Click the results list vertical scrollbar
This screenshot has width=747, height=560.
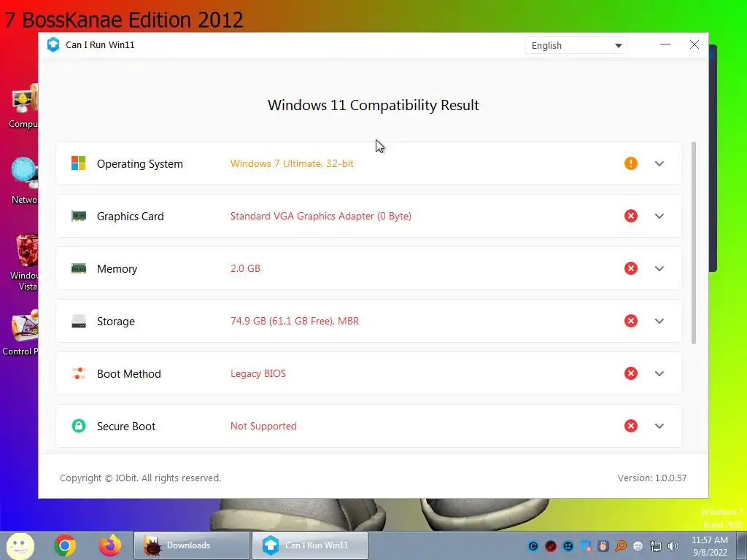pyautogui.click(x=694, y=242)
